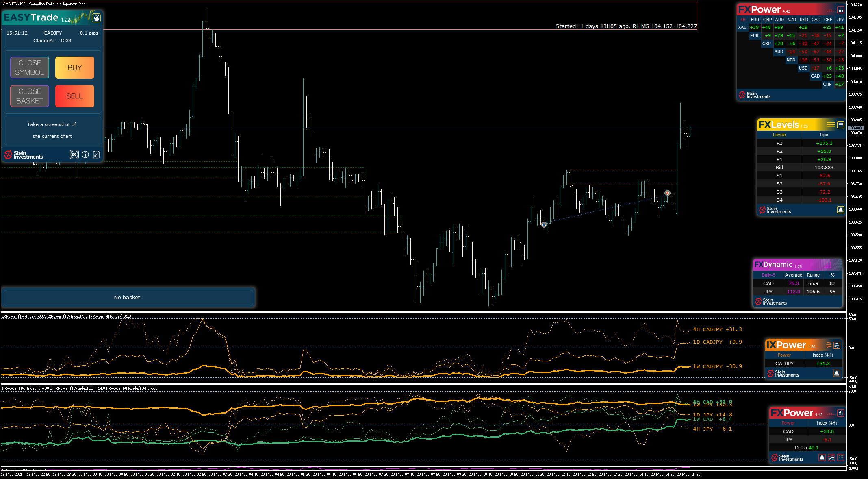Open the line chart icon in bottom FXPower panel
868x479 pixels.
[831, 457]
